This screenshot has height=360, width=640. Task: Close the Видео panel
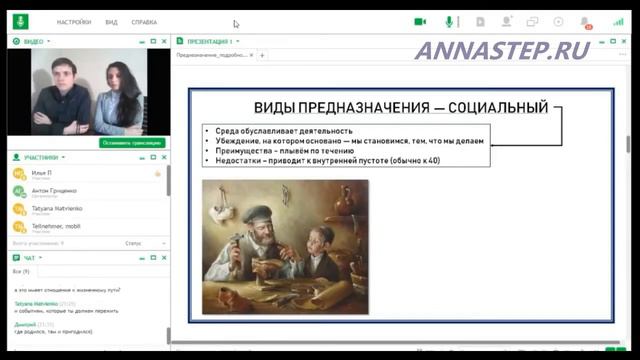(164, 41)
